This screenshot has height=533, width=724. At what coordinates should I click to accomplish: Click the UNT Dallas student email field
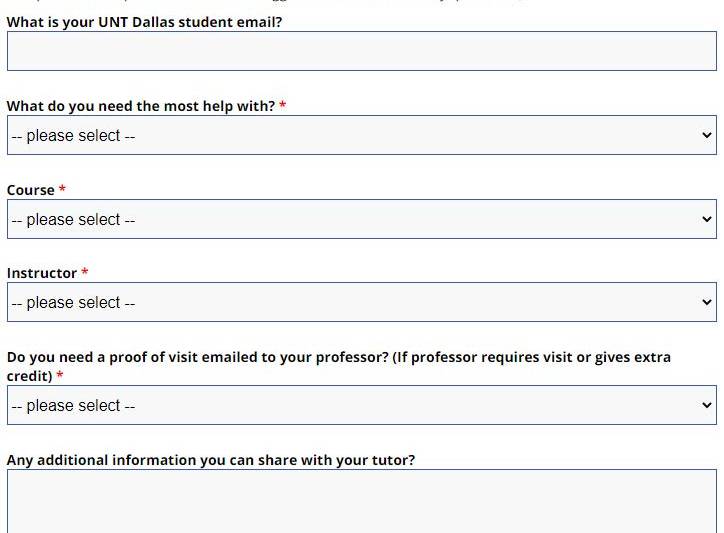(361, 51)
